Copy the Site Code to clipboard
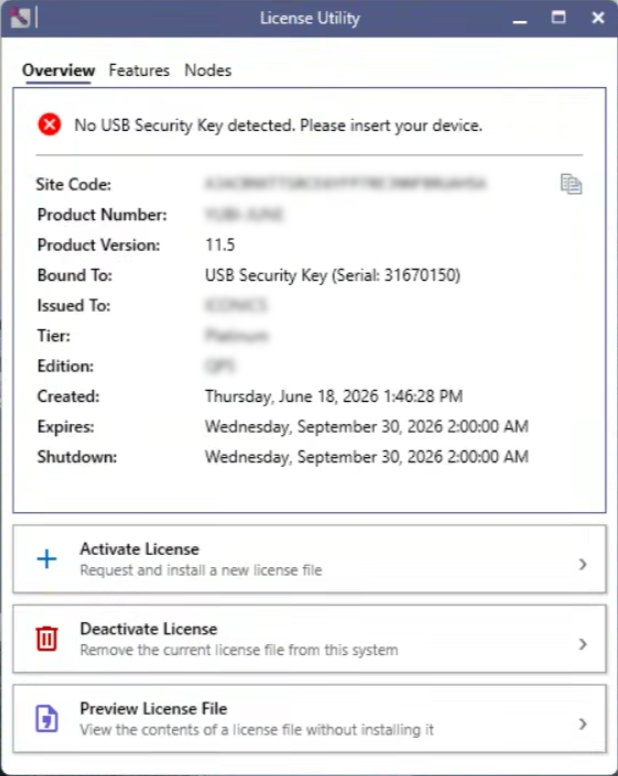Screen dimensions: 618x776 [571, 184]
